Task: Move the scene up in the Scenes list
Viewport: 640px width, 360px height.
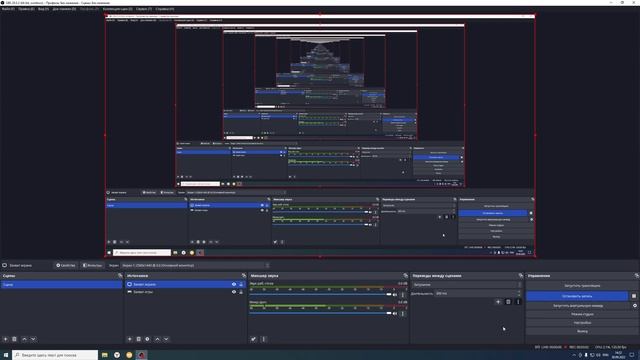Action: [x=24, y=339]
